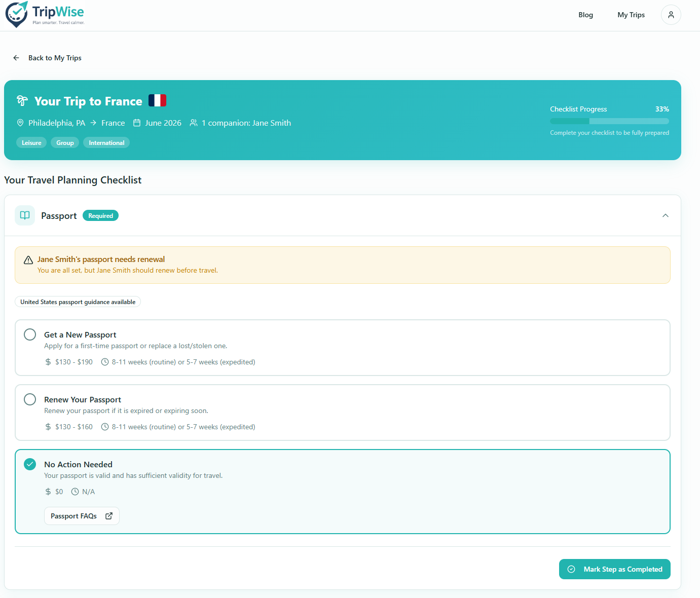Open the user profile icon
The width and height of the screenshot is (700, 598).
[x=671, y=15]
